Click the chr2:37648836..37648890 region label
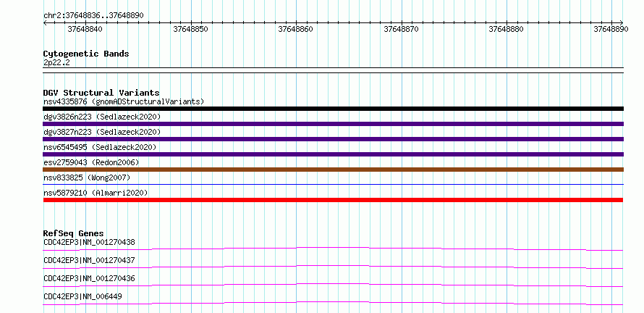This screenshot has height=313, width=644. point(93,15)
